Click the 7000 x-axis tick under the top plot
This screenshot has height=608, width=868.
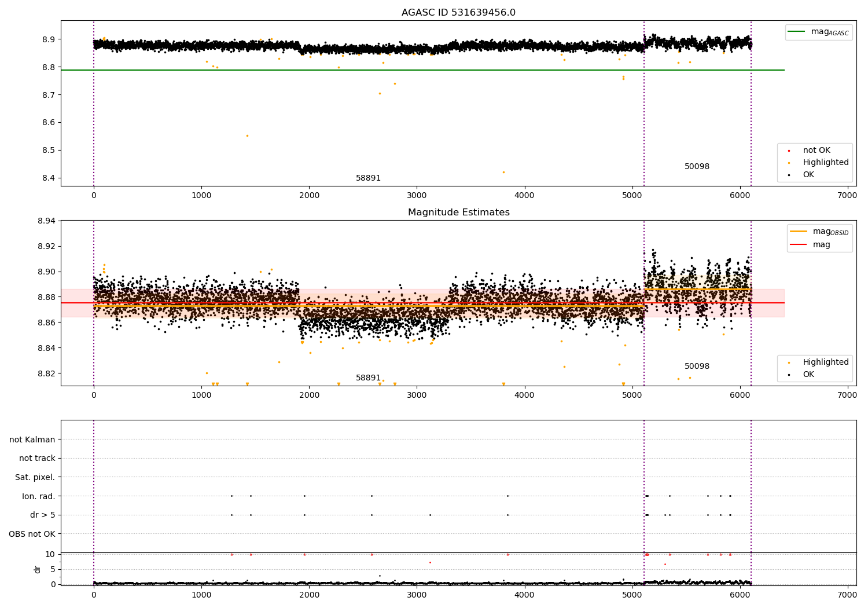pyautogui.click(x=848, y=196)
